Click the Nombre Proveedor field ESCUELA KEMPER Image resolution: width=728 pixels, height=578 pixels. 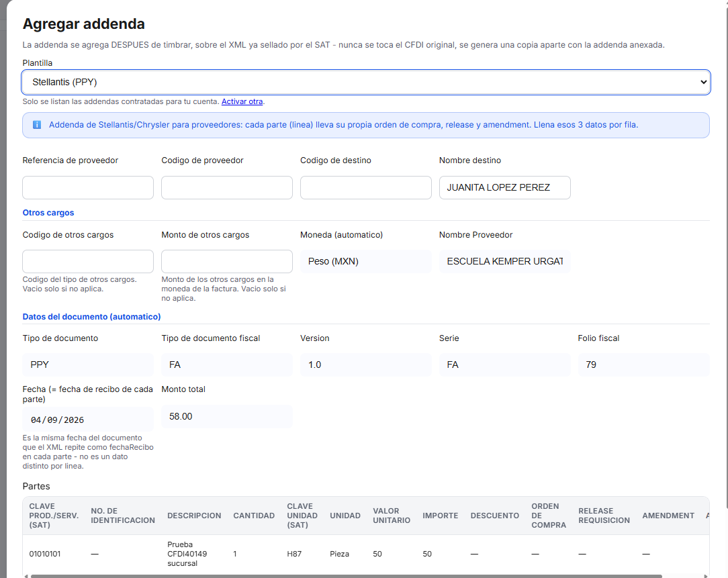[504, 261]
